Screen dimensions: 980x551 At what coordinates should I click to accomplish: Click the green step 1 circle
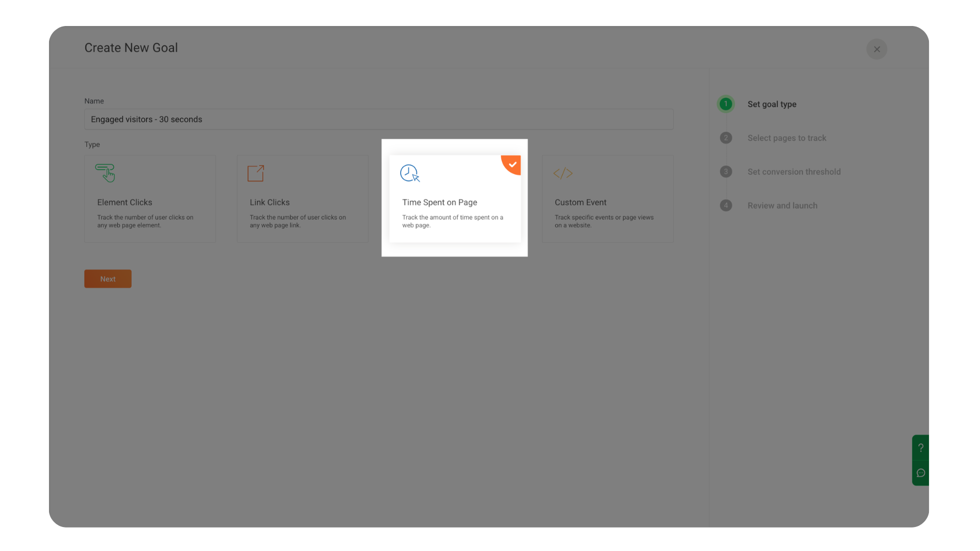point(726,104)
